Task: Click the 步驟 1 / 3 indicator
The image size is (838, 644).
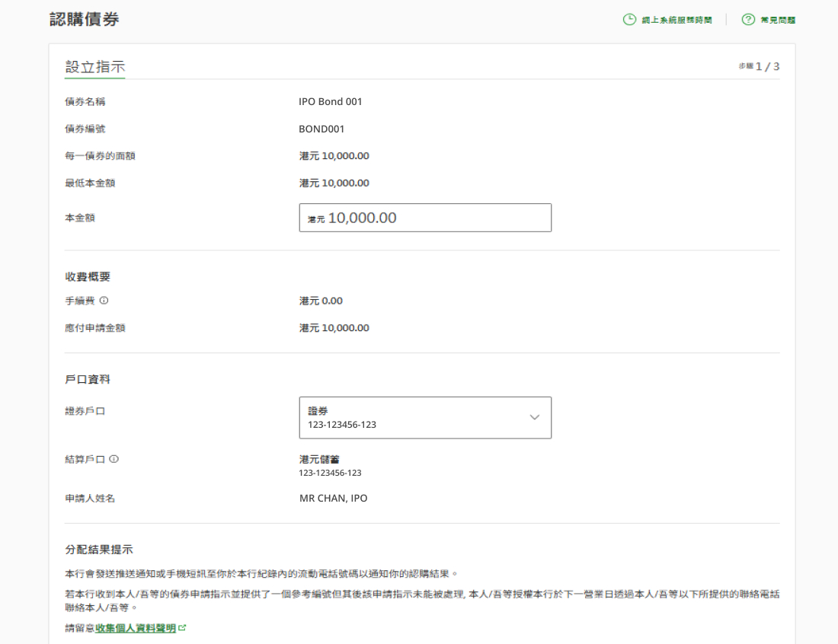Action: point(759,67)
